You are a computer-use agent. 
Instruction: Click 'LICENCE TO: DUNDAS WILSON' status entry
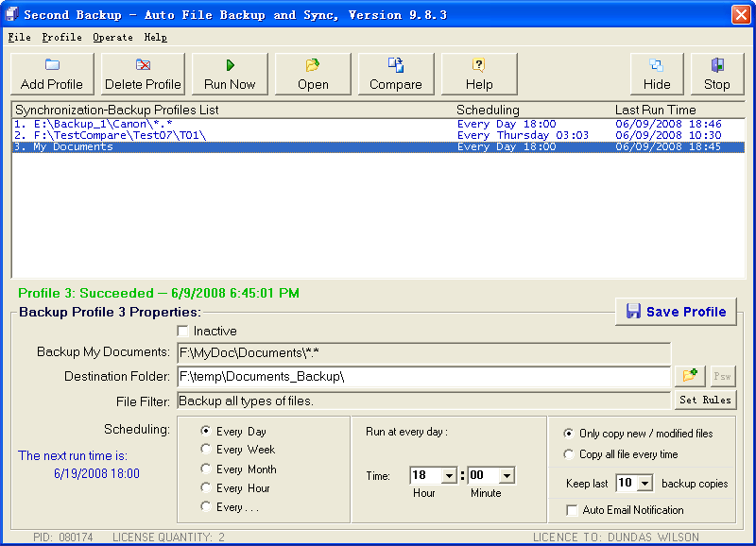click(x=616, y=537)
